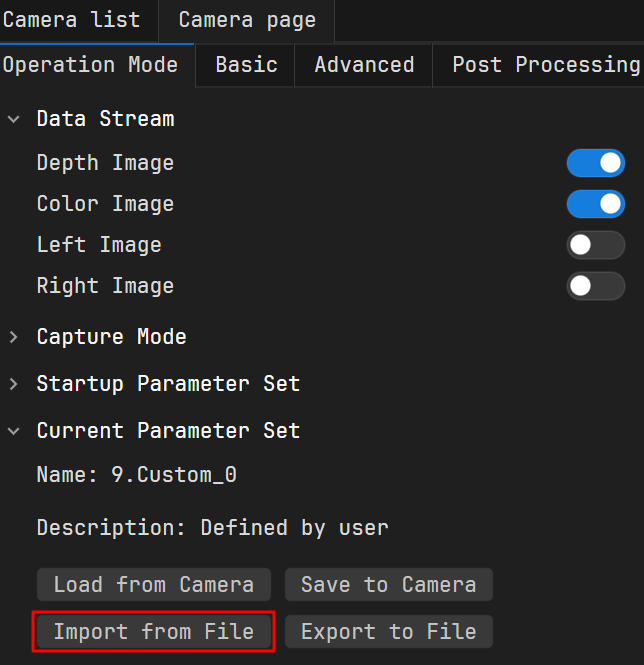The height and width of the screenshot is (665, 644).
Task: Click the Load from Camera button
Action: point(154,585)
